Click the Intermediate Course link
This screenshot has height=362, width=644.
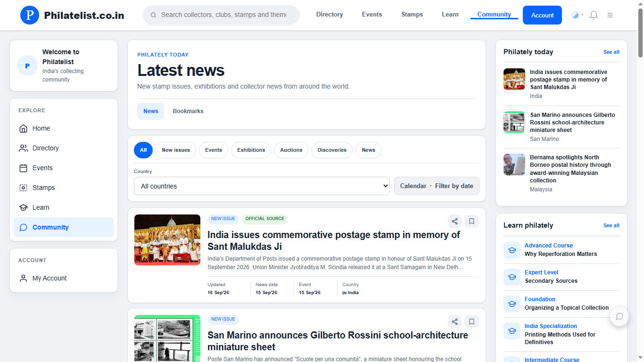coord(552,360)
